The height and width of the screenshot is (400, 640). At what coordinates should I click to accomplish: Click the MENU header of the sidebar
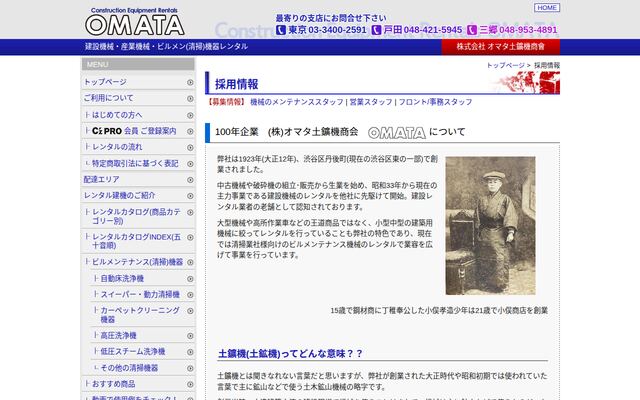[138, 64]
